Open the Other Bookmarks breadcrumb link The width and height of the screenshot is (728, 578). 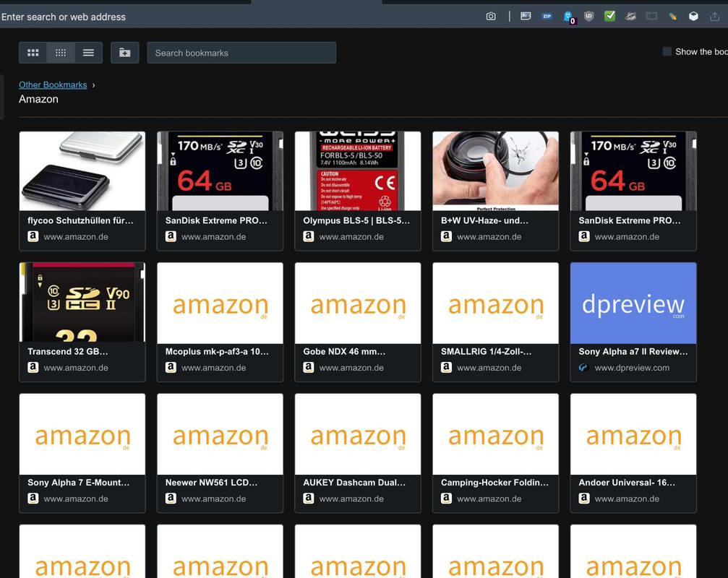pyautogui.click(x=53, y=85)
